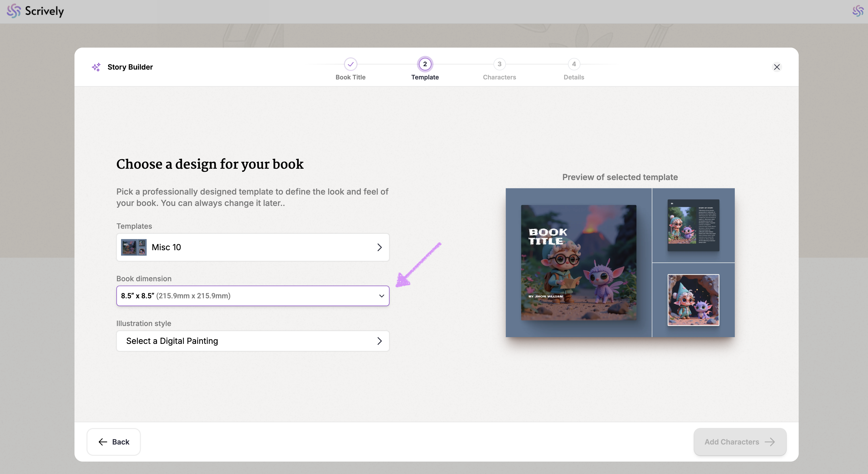Click the step 2 Template circle
Screen dimensions: 868x474
425,64
